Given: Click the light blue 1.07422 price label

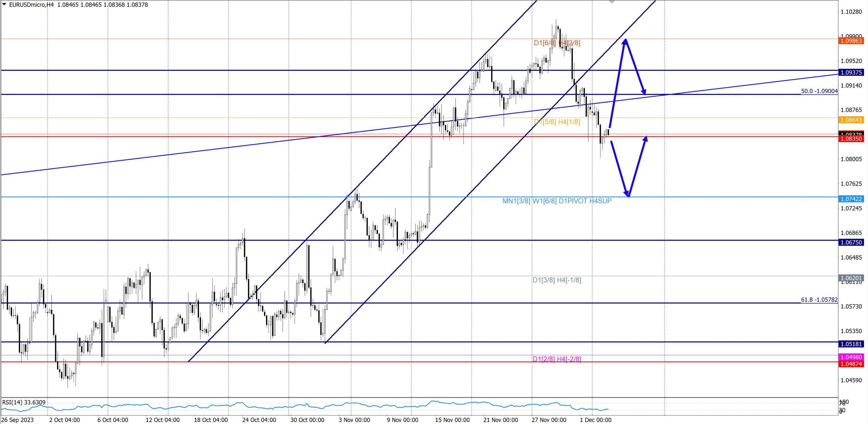Looking at the screenshot, I should pos(851,199).
